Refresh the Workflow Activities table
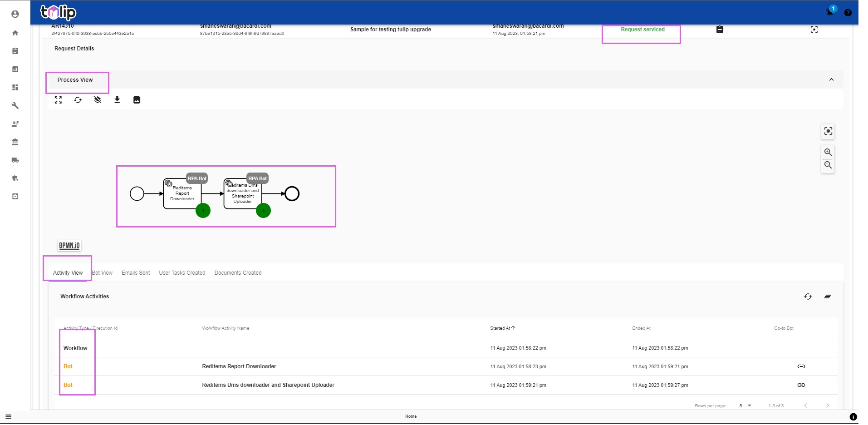Screen dimensions: 868x425 [x=808, y=297]
